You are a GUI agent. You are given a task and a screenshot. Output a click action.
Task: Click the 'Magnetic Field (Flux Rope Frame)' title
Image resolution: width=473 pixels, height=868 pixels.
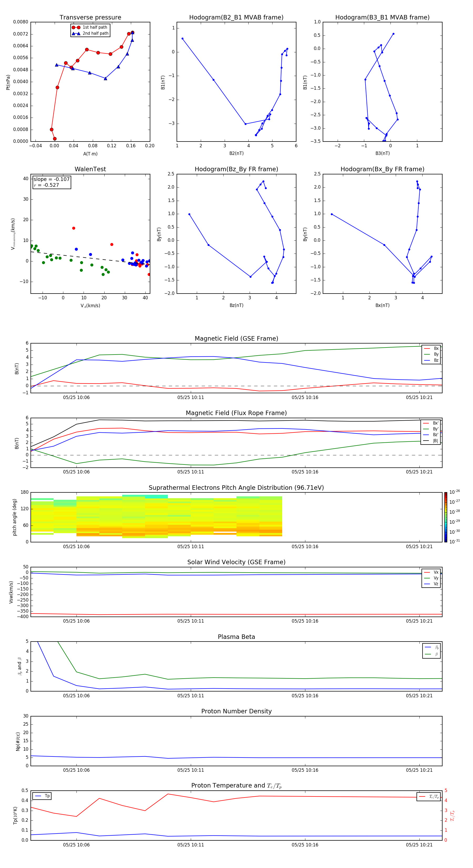236,413
